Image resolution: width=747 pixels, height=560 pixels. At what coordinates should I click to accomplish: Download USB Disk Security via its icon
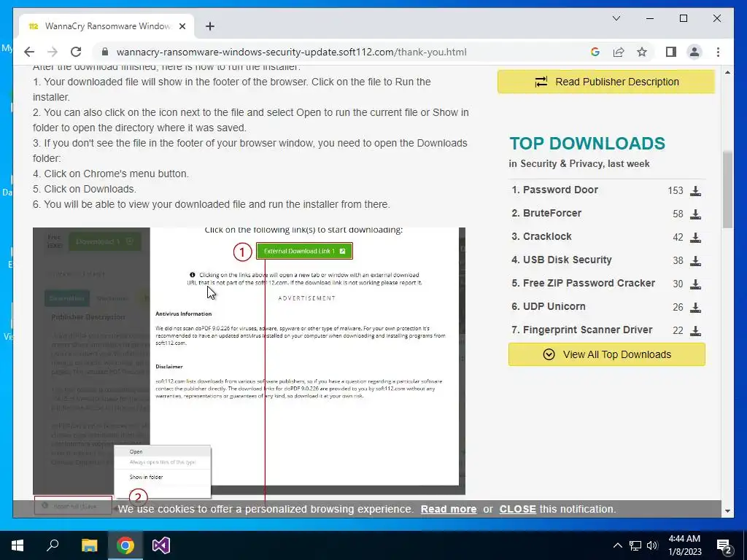[x=695, y=260]
